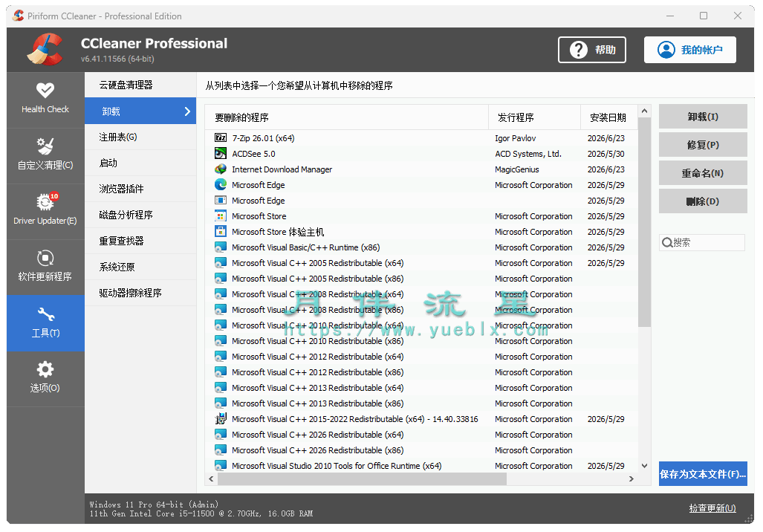Select the 工具 tools section

(45, 322)
